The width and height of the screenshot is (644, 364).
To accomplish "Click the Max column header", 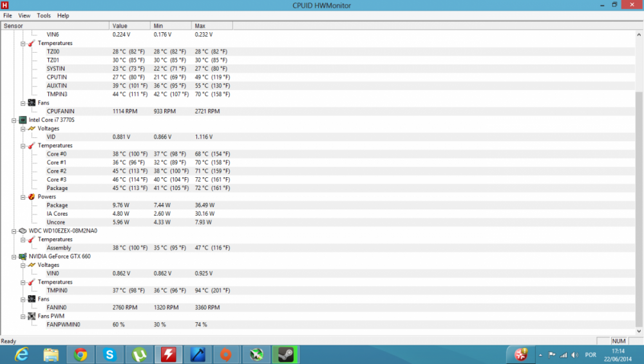I will tap(211, 26).
